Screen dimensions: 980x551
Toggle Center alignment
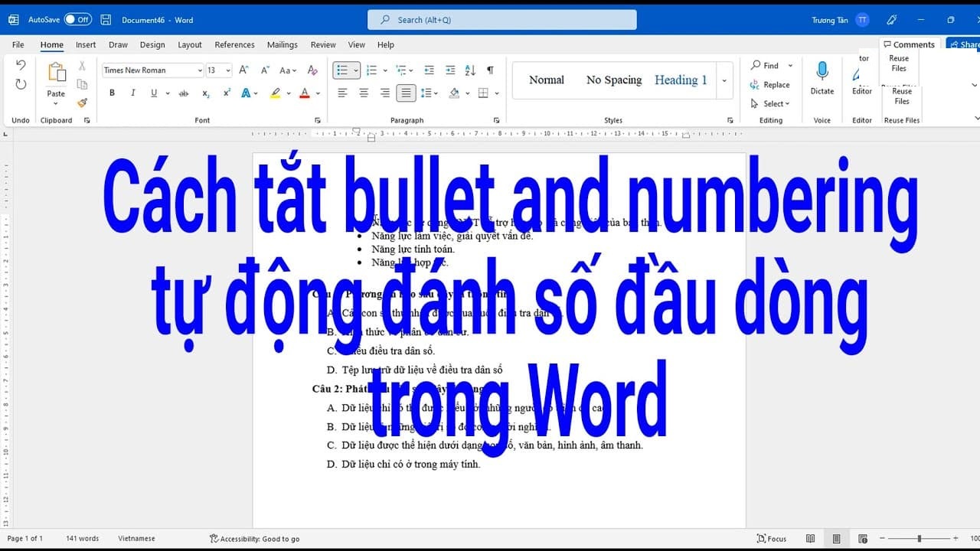tap(364, 93)
